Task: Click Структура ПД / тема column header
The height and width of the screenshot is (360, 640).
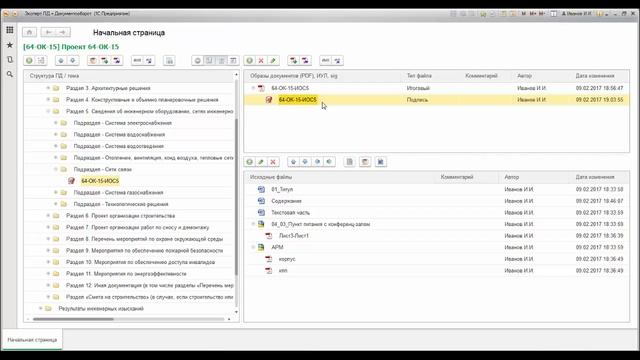Action: click(x=54, y=76)
